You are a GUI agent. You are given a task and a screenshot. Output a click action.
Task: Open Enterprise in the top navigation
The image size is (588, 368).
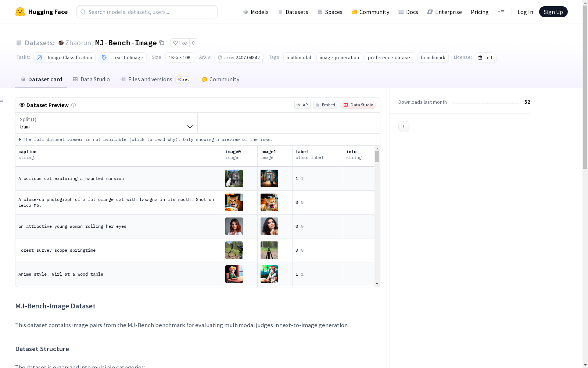coord(444,12)
